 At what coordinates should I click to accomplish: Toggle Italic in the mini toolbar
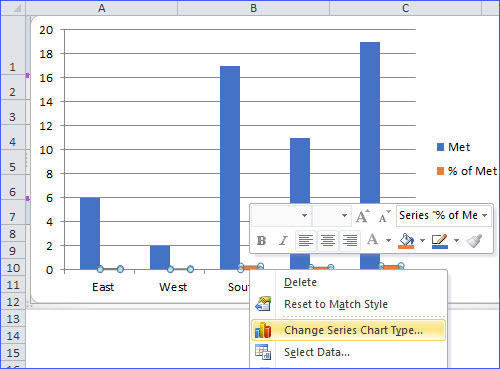coord(283,240)
